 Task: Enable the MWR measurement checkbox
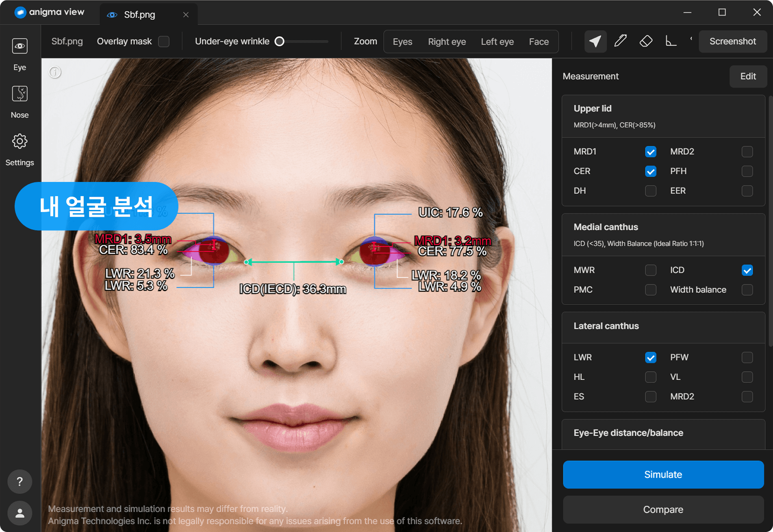pyautogui.click(x=651, y=270)
